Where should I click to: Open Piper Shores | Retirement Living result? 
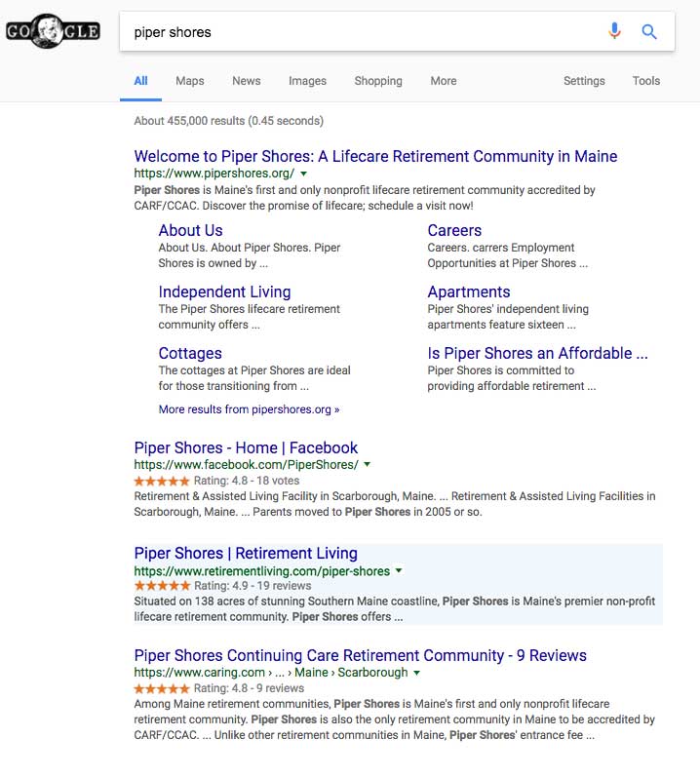pyautogui.click(x=246, y=553)
